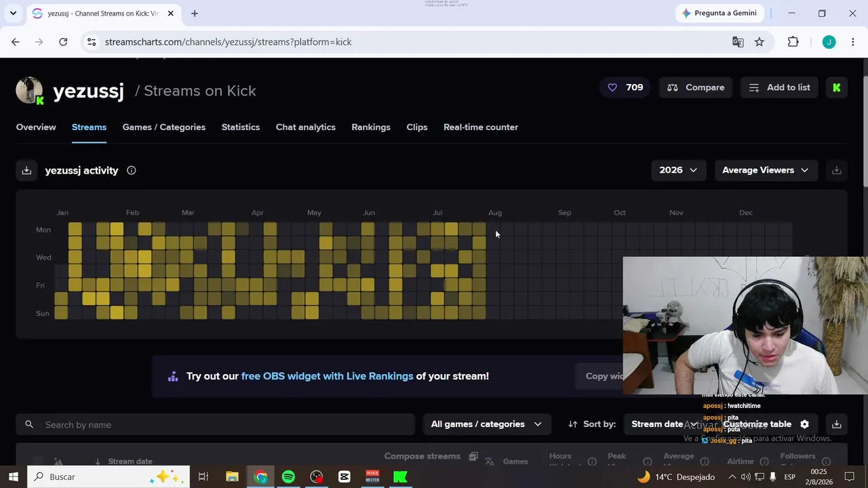This screenshot has height=488, width=868.
Task: Open the Games / Categories tab
Action: (x=164, y=127)
